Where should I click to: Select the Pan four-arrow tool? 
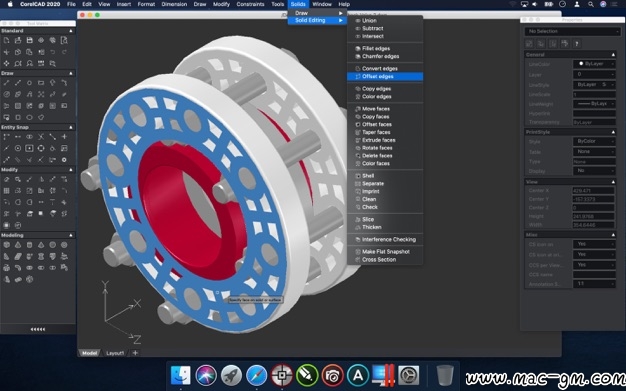[x=6, y=64]
